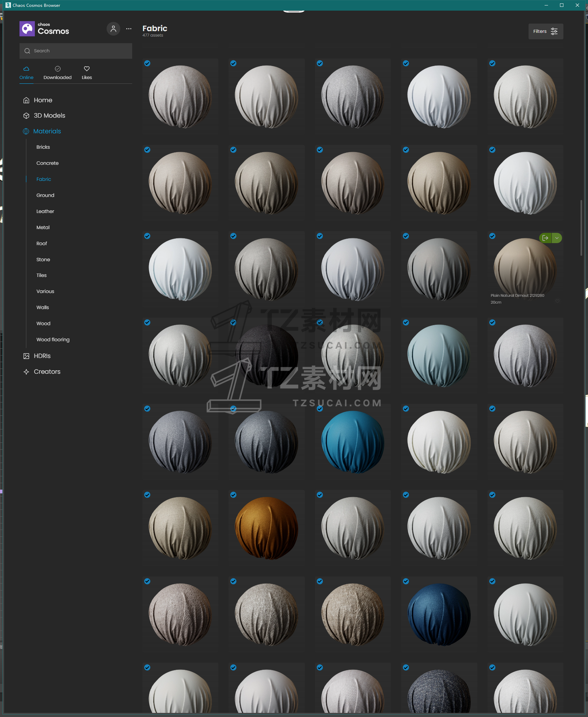588x717 pixels.
Task: Open the Filters panel
Action: [x=546, y=31]
